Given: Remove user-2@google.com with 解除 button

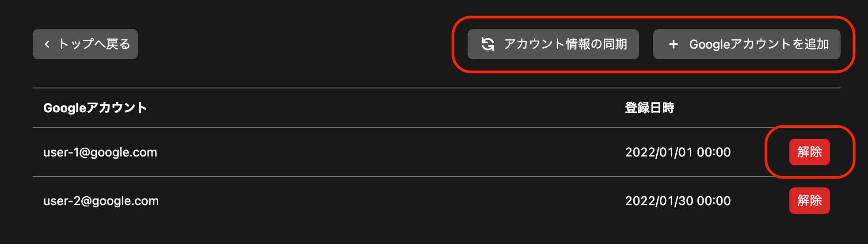Looking at the screenshot, I should pyautogui.click(x=810, y=201).
